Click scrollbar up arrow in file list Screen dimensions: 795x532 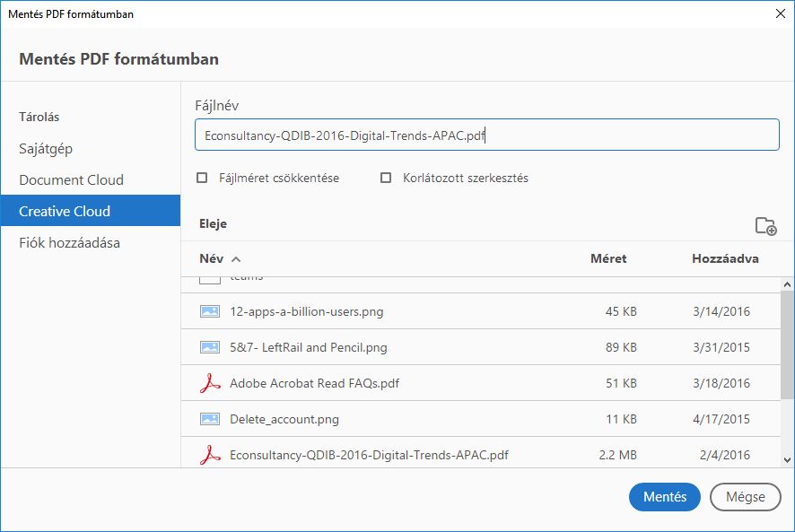coord(787,284)
